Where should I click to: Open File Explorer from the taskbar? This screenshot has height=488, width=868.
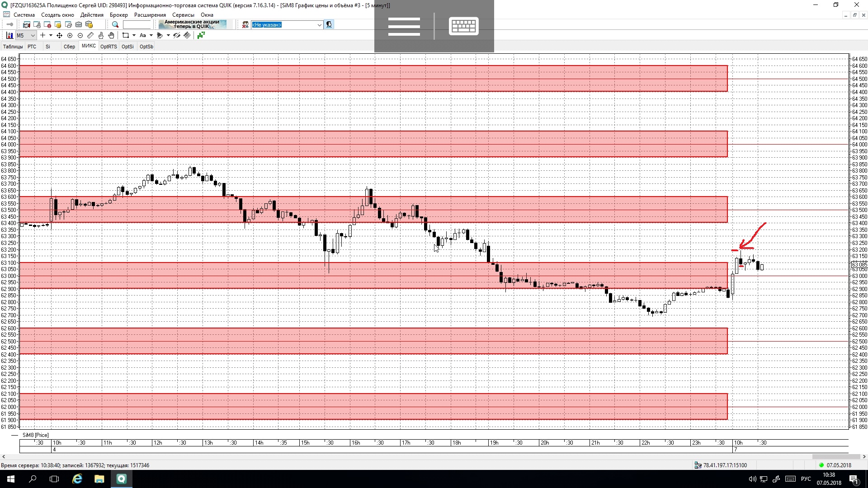pos(99,479)
